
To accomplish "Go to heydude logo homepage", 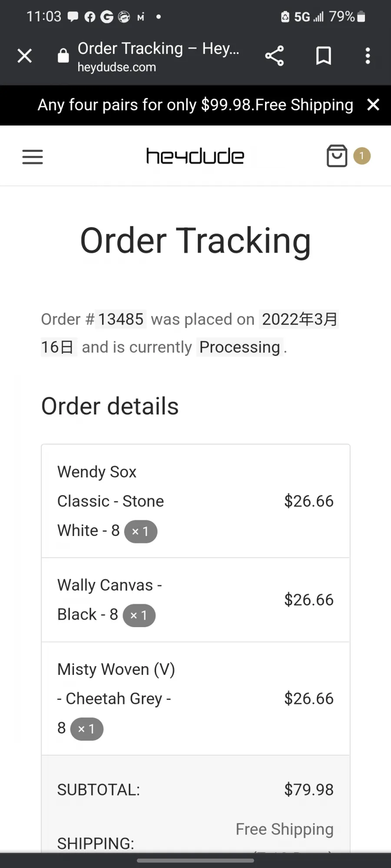I will [x=195, y=156].
